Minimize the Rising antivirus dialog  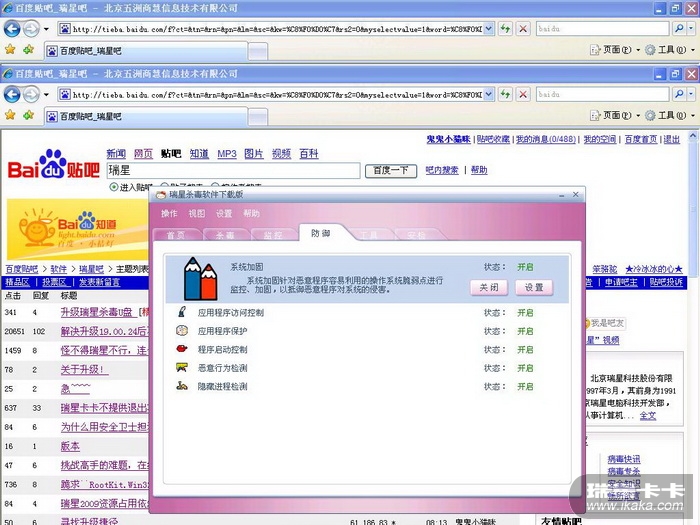pos(562,195)
